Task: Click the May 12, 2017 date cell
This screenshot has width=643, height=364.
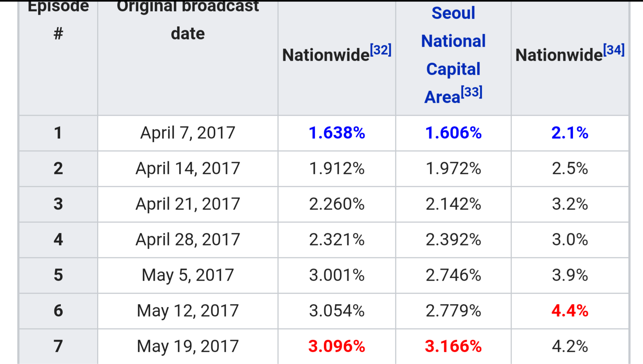Action: coord(187,311)
